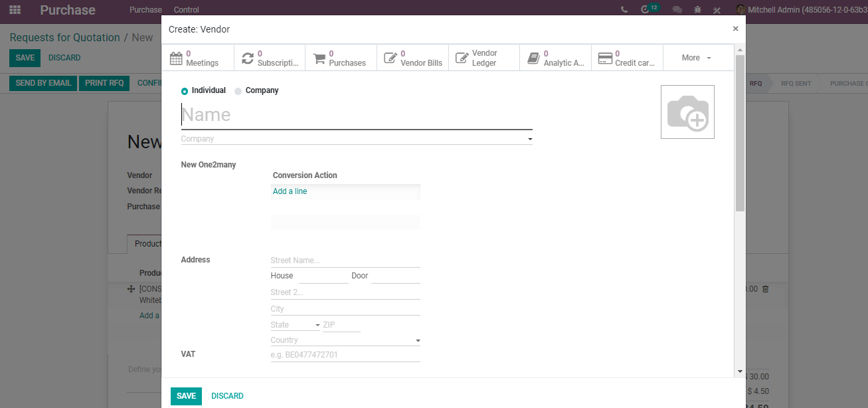The image size is (868, 408).
Task: Click the vendor Name input field
Action: (x=357, y=115)
